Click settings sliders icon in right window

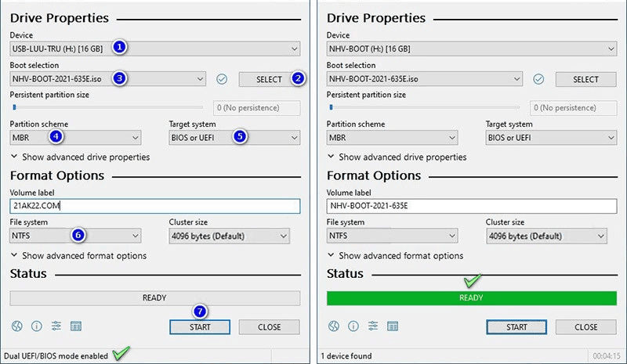pyautogui.click(x=373, y=326)
